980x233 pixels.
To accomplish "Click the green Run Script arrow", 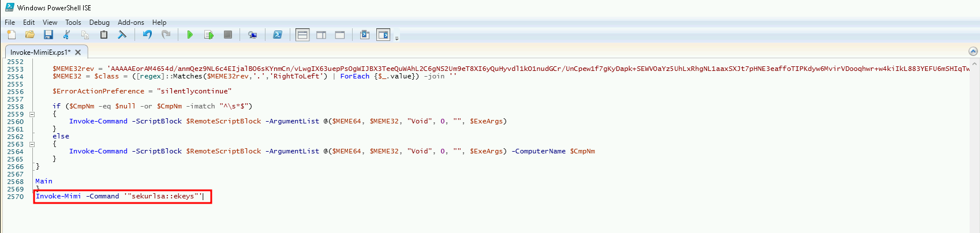I will point(190,35).
